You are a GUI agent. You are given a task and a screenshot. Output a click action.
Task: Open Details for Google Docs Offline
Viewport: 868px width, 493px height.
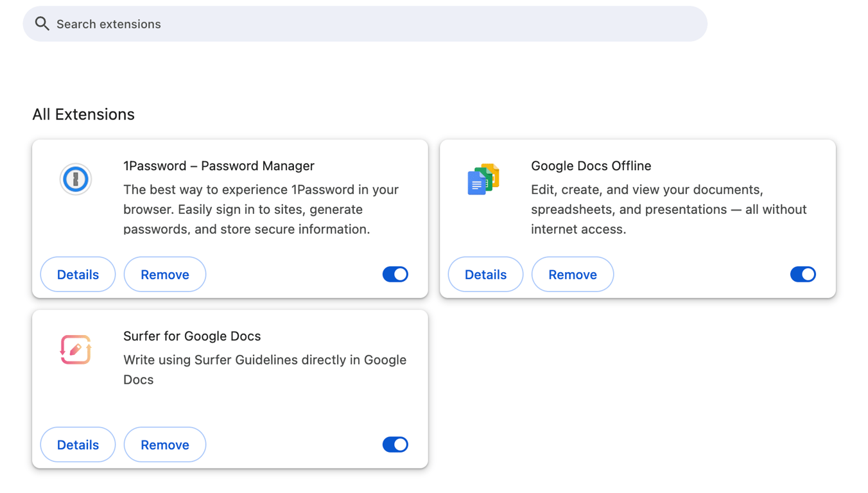tap(485, 274)
